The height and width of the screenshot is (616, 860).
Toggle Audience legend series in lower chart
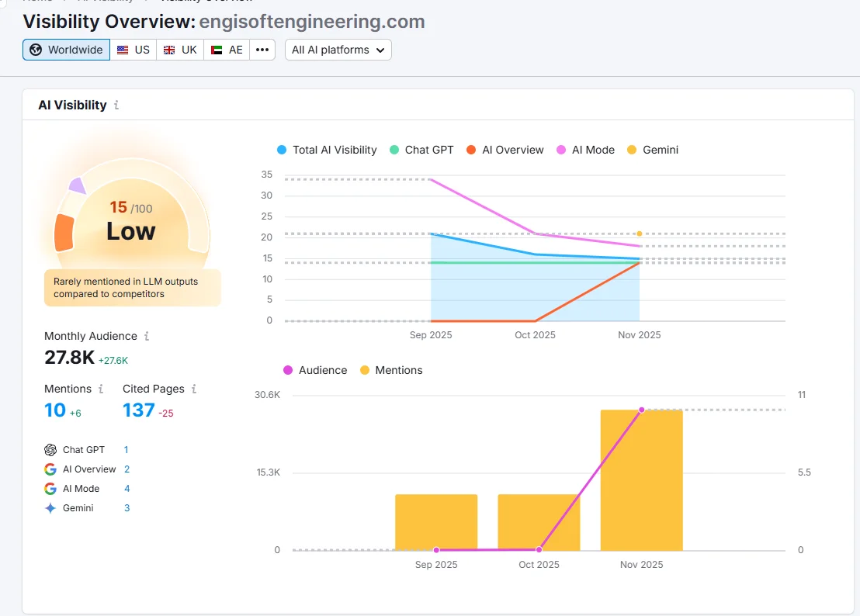tap(315, 370)
